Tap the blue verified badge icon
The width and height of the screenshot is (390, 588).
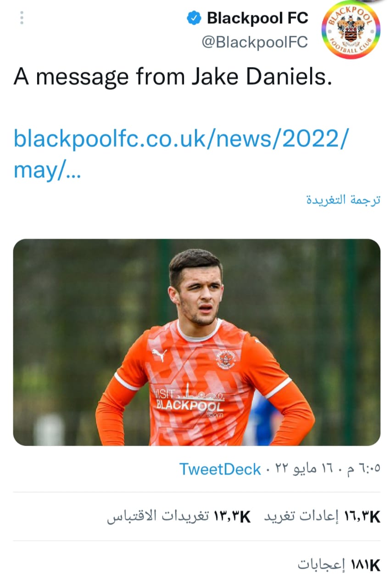coord(194,18)
